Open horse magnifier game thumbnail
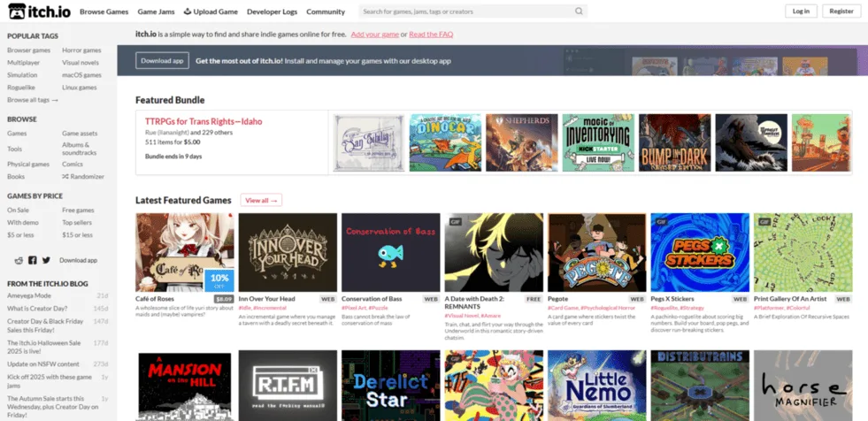868x421 pixels. click(x=803, y=386)
